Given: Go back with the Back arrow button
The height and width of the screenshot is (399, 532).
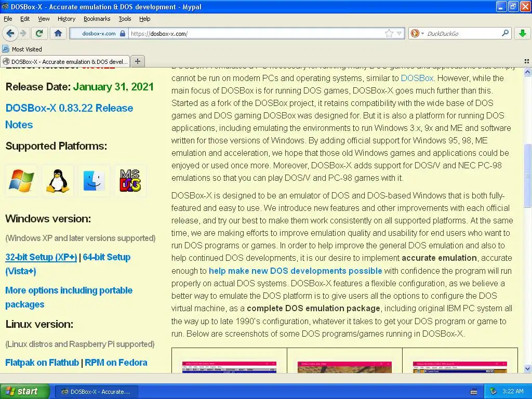Looking at the screenshot, I should click(x=10, y=33).
